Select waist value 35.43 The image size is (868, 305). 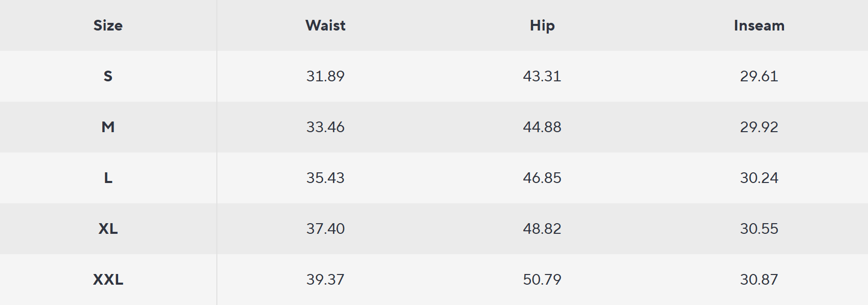click(325, 178)
